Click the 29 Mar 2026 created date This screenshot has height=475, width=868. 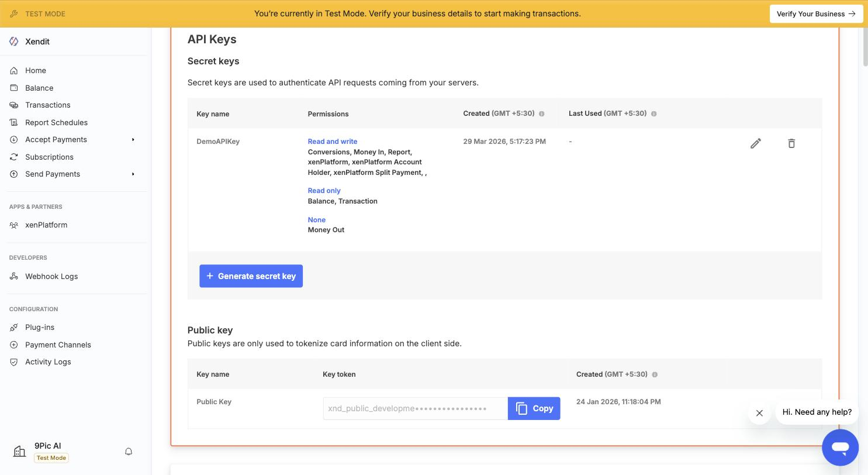(x=504, y=142)
